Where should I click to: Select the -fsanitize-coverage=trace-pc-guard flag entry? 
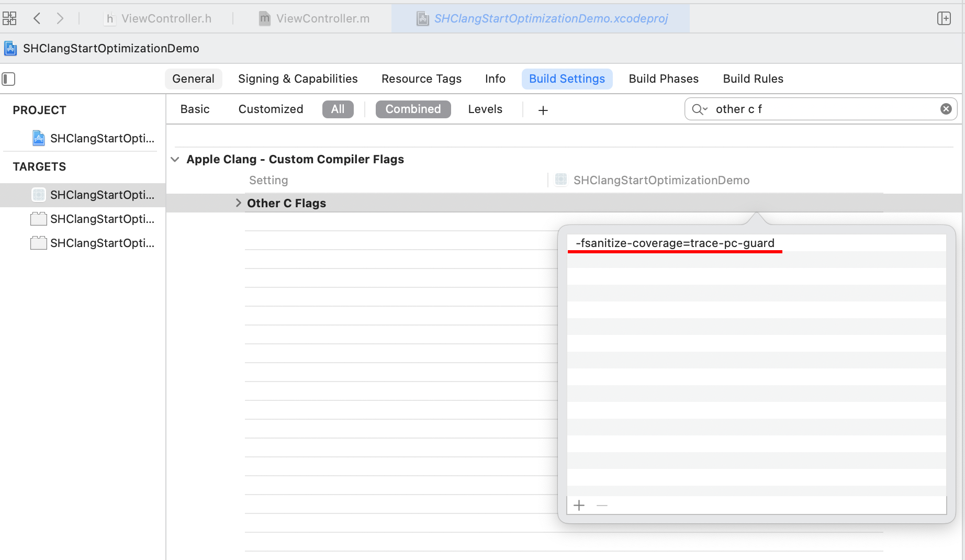pyautogui.click(x=757, y=243)
